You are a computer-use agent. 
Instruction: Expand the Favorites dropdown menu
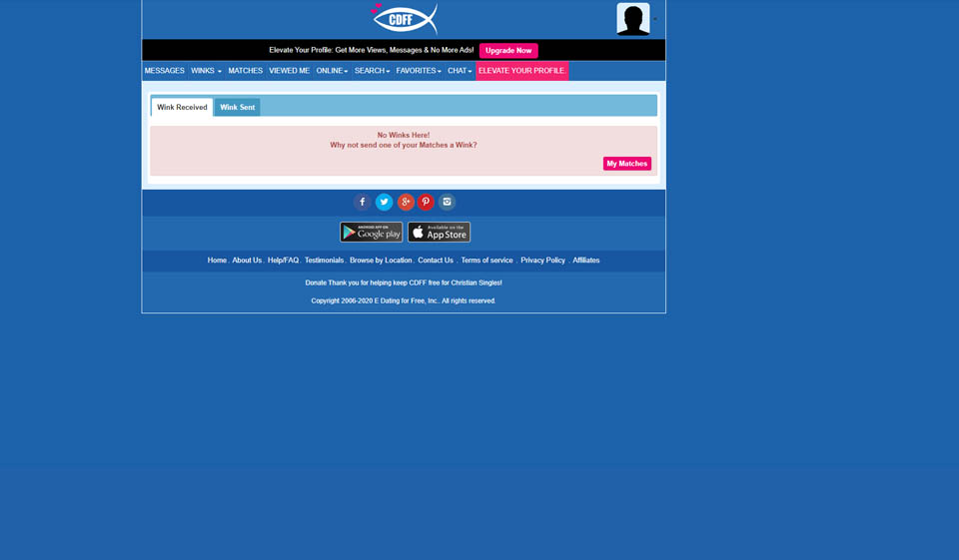[x=419, y=71]
